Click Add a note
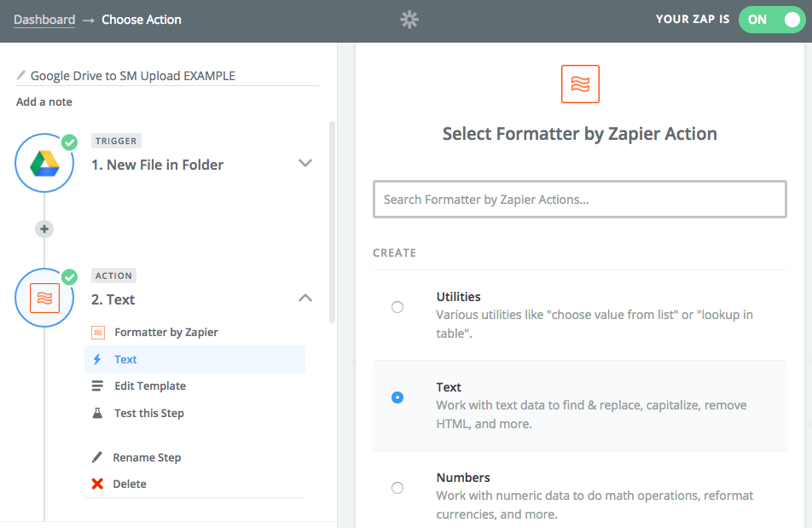 tap(44, 102)
